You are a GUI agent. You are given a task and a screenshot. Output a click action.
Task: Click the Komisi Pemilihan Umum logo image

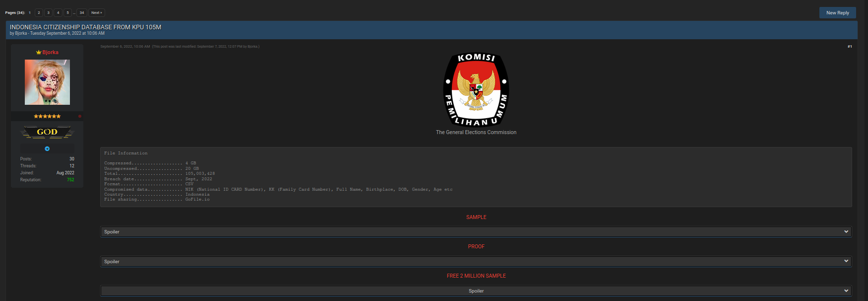(x=476, y=90)
